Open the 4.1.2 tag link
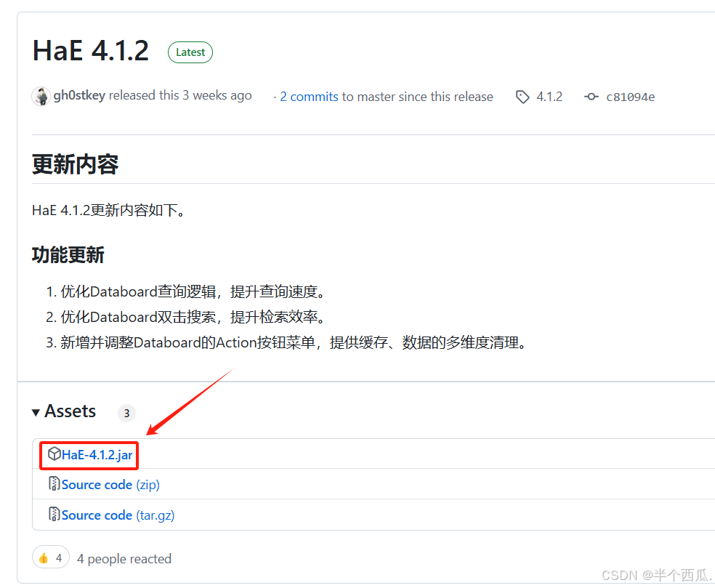Image resolution: width=715 pixels, height=588 pixels. click(x=549, y=97)
